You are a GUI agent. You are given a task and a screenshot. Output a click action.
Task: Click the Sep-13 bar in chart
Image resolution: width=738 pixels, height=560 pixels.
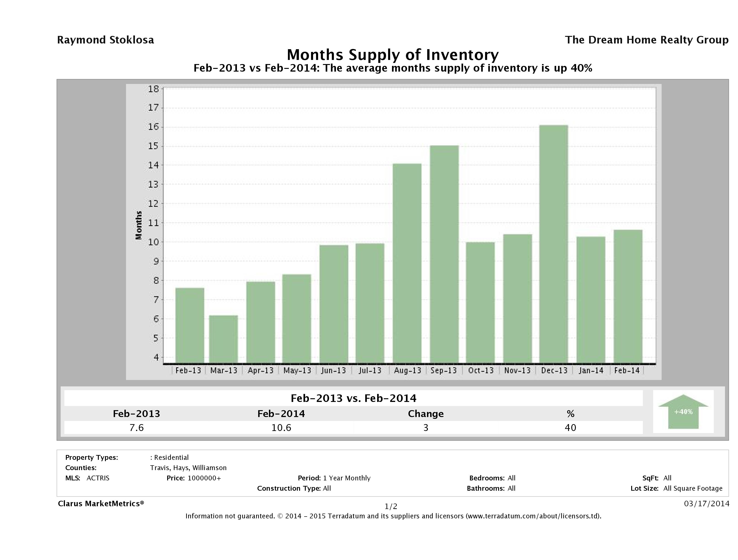444,254
